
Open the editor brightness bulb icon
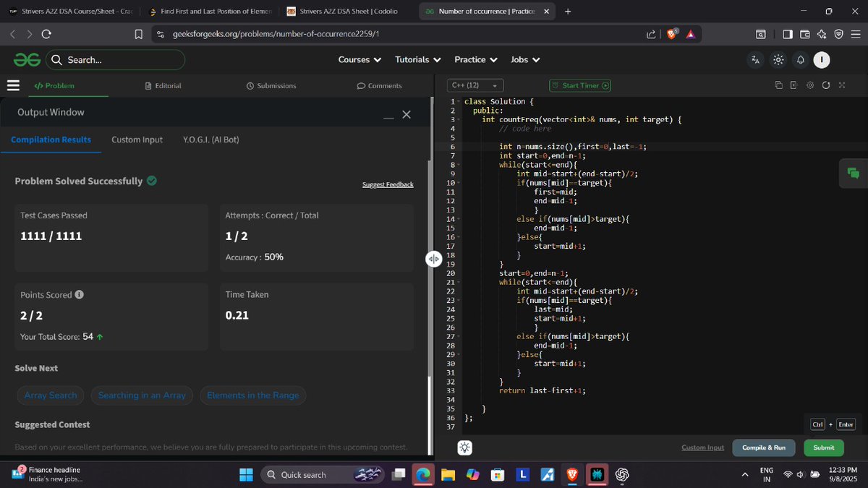tap(464, 448)
